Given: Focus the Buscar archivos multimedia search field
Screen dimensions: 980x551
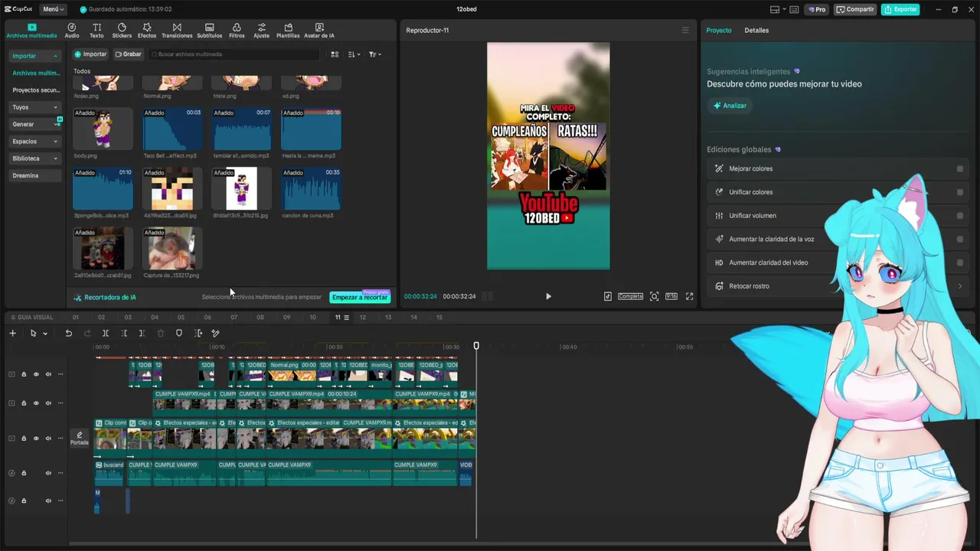Looking at the screenshot, I should [x=234, y=54].
